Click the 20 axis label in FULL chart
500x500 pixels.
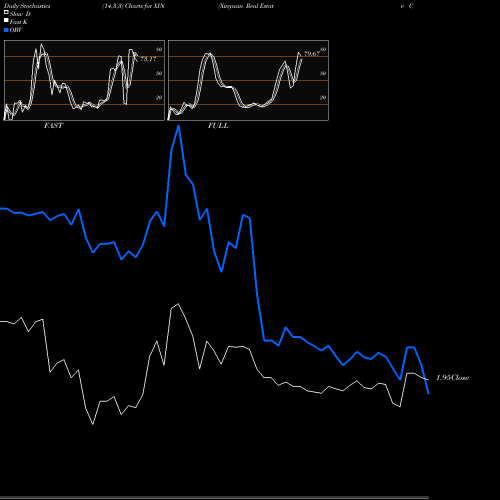pos(323,97)
